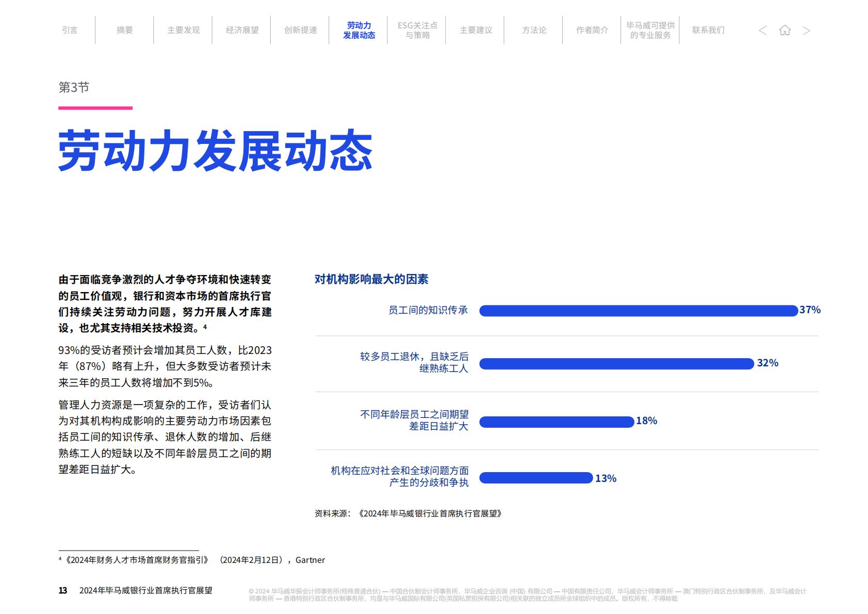
Task: Click the 第3节 section label
Action: click(x=74, y=87)
